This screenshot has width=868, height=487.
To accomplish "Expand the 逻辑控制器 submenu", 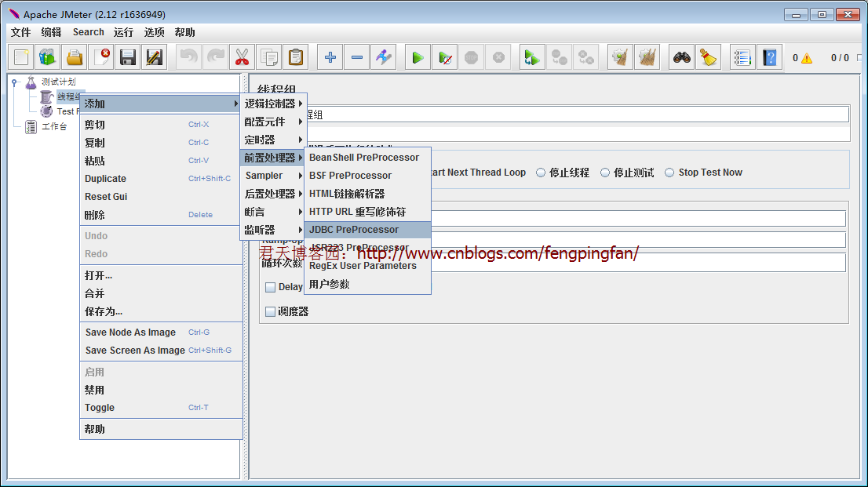I will 273,104.
